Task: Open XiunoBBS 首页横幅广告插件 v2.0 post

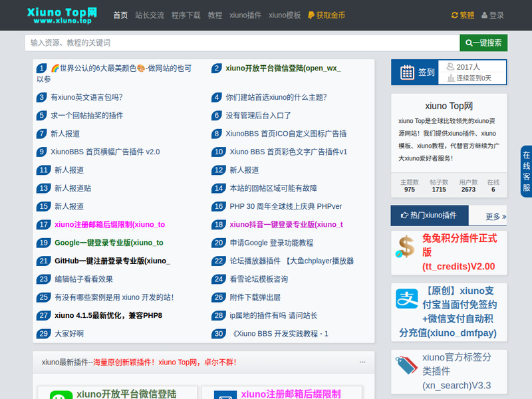Action: [105, 152]
